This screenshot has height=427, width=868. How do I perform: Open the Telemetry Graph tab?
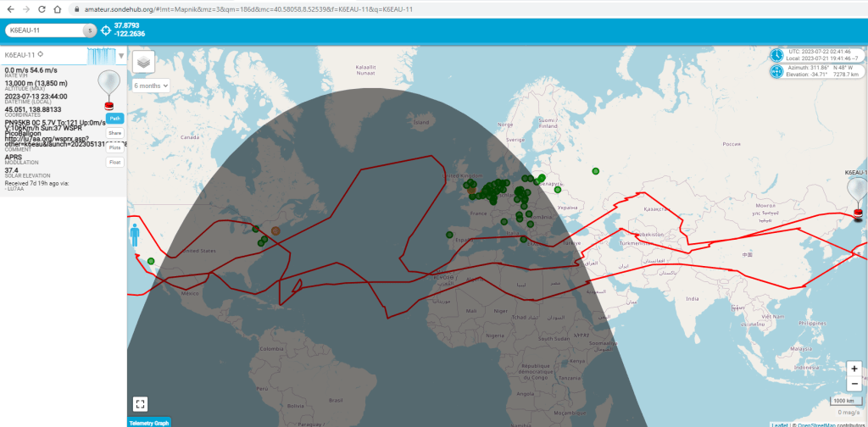tap(149, 422)
